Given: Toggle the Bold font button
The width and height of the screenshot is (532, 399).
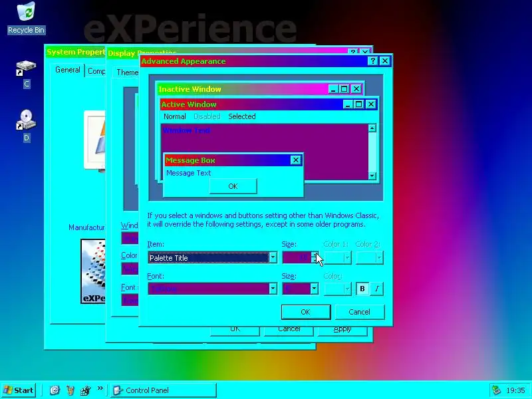Looking at the screenshot, I should click(362, 289).
